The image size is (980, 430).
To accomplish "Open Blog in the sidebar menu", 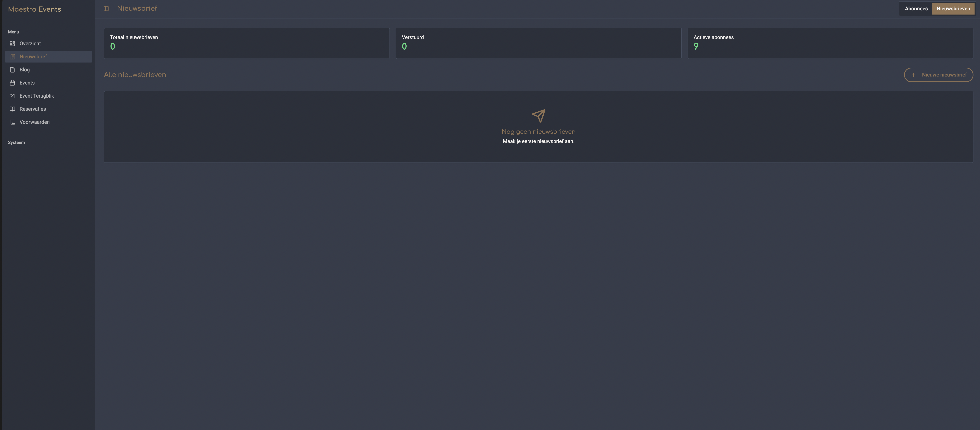I will [x=49, y=70].
